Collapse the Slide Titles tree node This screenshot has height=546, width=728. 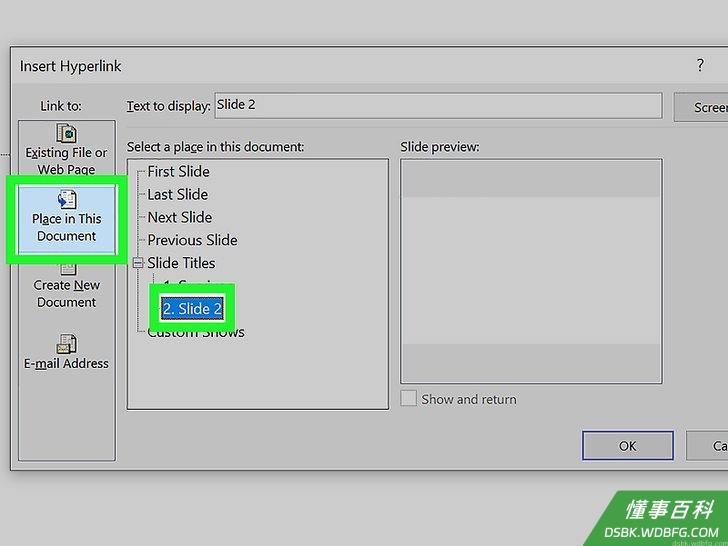coord(138,263)
